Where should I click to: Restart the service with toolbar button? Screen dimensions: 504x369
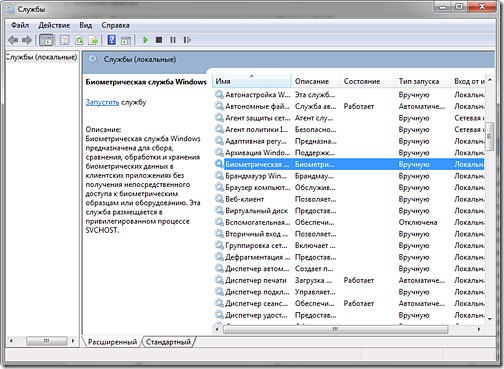coord(187,40)
